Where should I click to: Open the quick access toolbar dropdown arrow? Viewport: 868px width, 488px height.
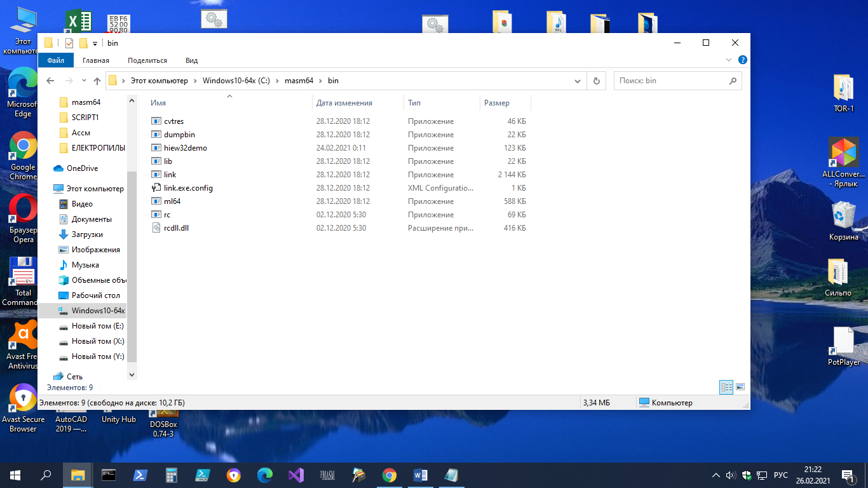point(95,43)
